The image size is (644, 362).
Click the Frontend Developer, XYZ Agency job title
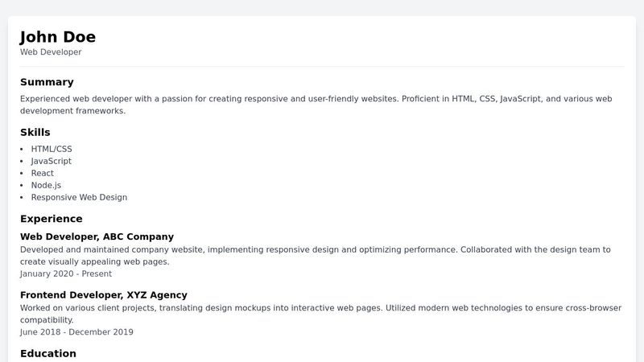104,295
